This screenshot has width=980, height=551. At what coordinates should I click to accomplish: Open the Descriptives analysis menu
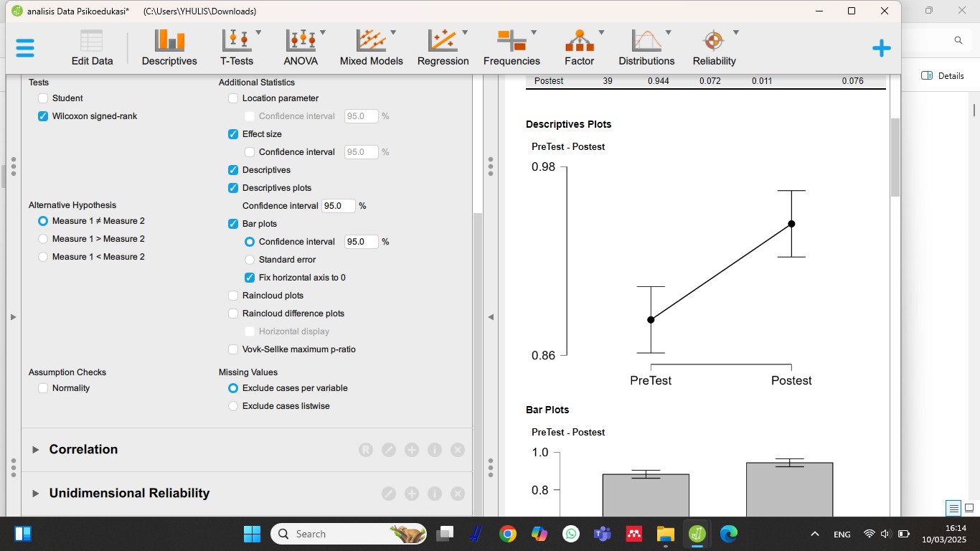[x=169, y=47]
